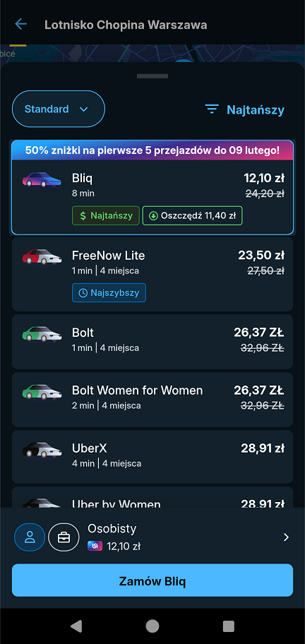Tap the Oszczędź 11,40 zł savings badge
Image resolution: width=305 pixels, height=644 pixels.
tap(192, 215)
